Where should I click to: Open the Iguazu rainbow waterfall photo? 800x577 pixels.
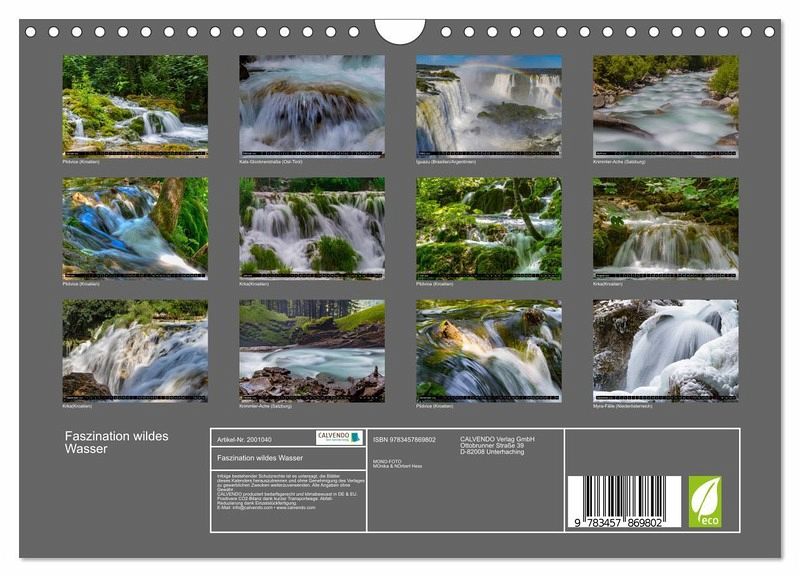488,104
